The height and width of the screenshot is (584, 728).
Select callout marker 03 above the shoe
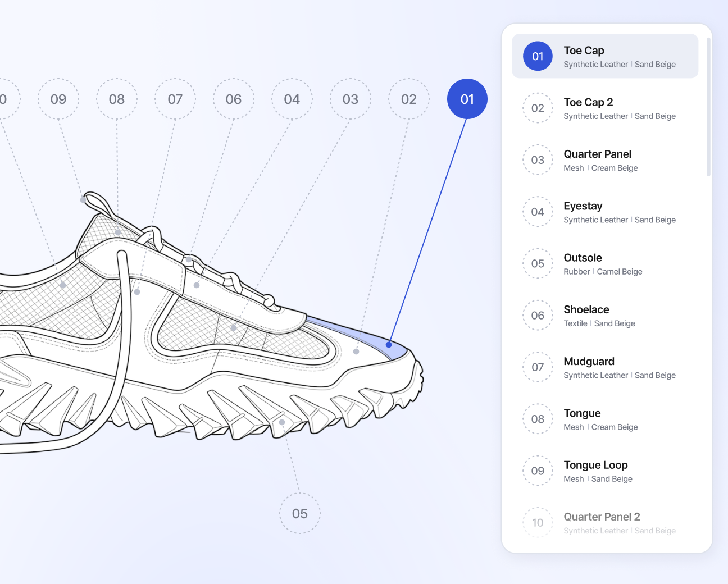click(351, 99)
